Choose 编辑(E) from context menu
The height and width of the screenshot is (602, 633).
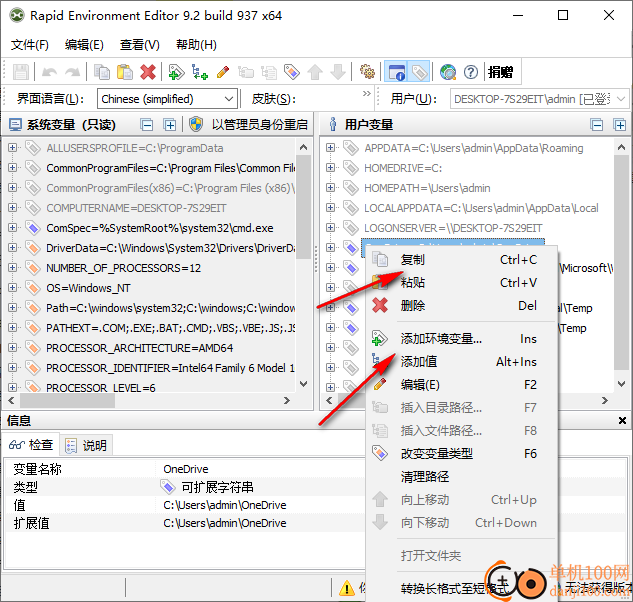(462, 385)
